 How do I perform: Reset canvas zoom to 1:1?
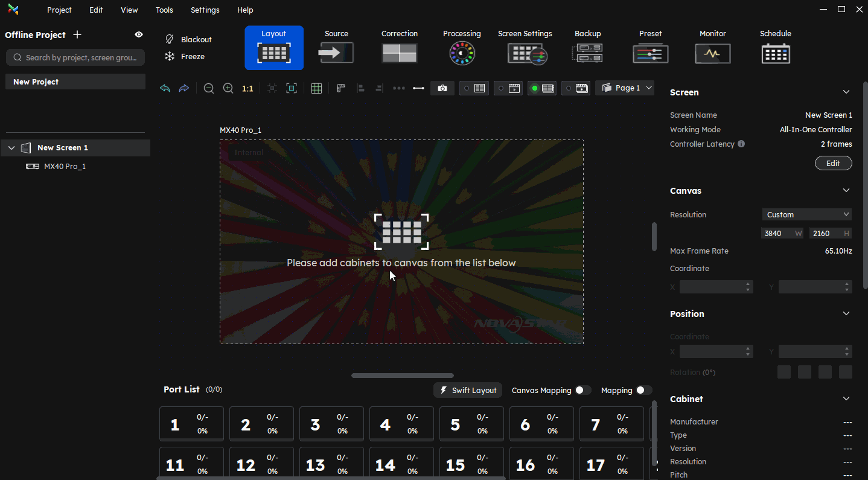tap(247, 88)
